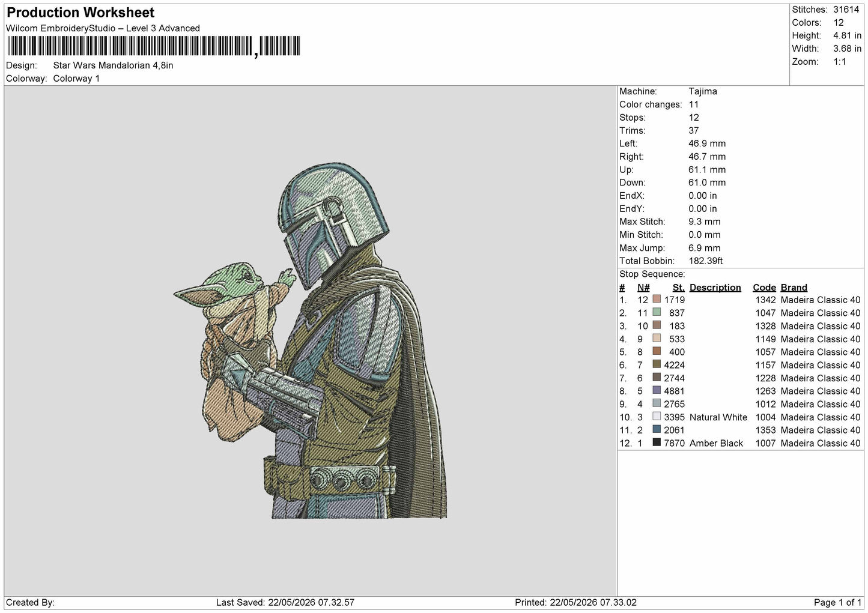Screen dimensions: 868x613
Task: Click the 'Brand' column header
Action: click(x=794, y=288)
